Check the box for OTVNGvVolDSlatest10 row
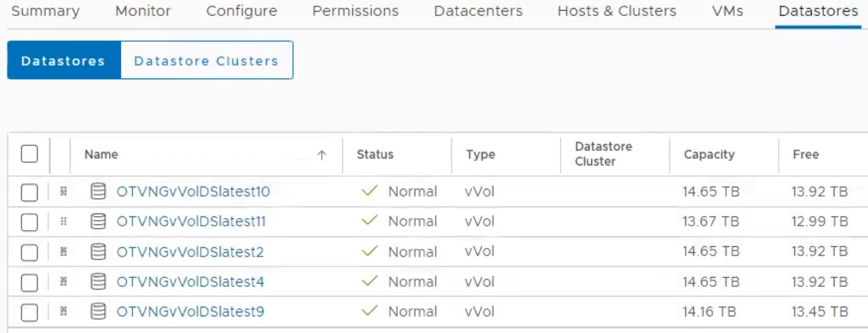The image size is (868, 333). point(29,192)
